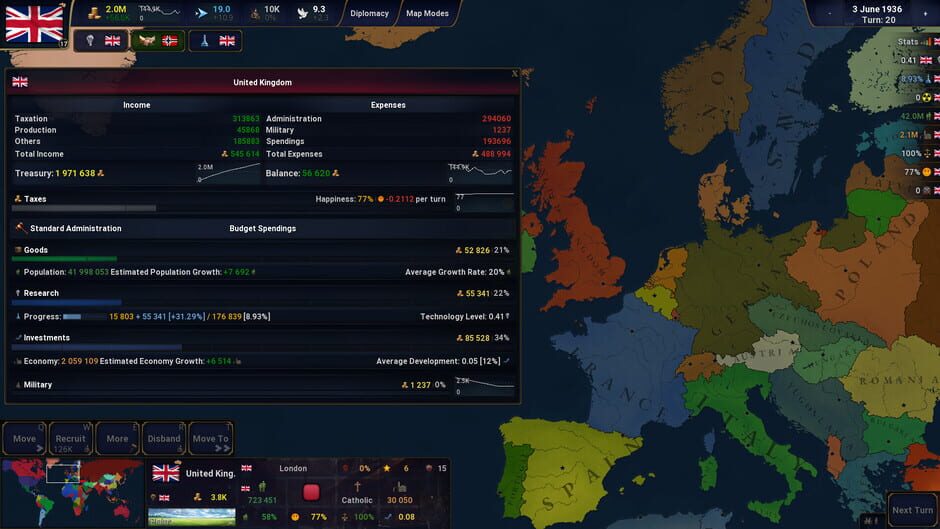The height and width of the screenshot is (529, 940).
Task: Open the tower construction shortcut
Action: click(x=215, y=41)
